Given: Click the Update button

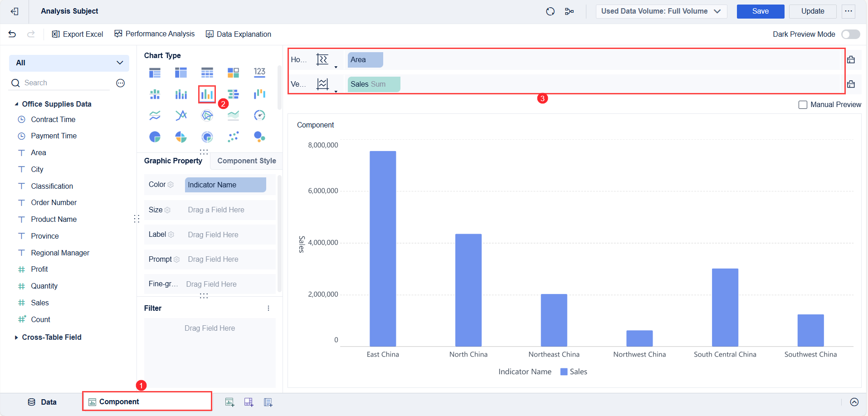Looking at the screenshot, I should pos(813,11).
